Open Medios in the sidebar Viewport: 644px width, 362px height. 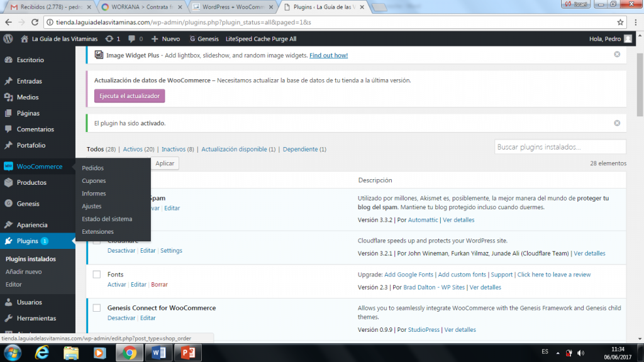pos(28,97)
